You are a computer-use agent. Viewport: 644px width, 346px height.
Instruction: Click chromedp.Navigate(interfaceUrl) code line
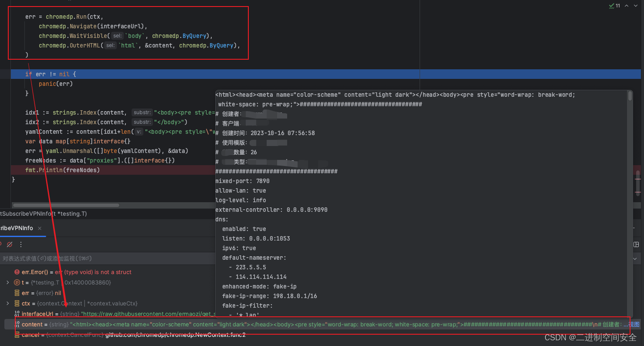point(93,26)
